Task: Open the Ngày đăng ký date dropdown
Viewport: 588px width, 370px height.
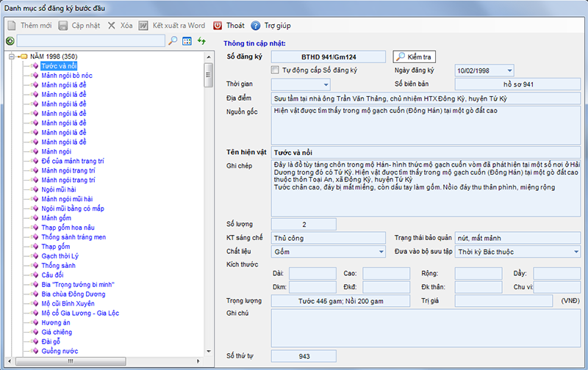Action: click(x=509, y=70)
